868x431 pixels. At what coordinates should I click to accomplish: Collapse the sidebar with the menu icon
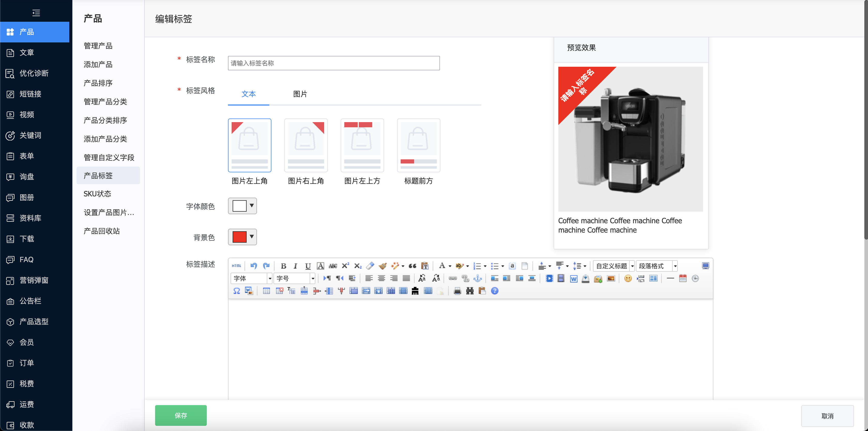click(x=36, y=13)
